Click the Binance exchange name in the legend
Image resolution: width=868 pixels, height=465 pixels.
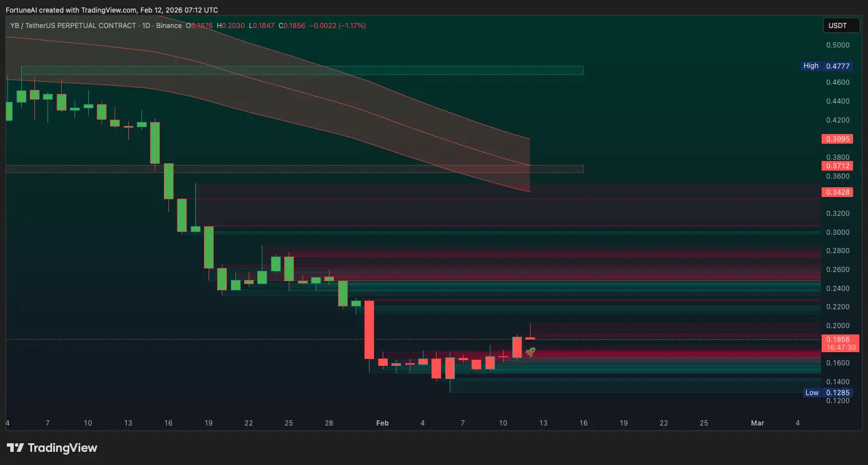[x=169, y=26]
